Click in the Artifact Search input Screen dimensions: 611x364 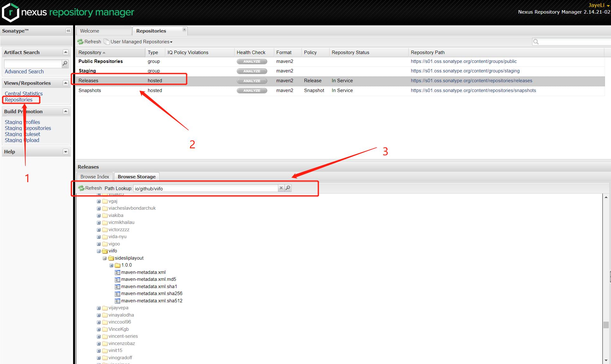(x=33, y=64)
